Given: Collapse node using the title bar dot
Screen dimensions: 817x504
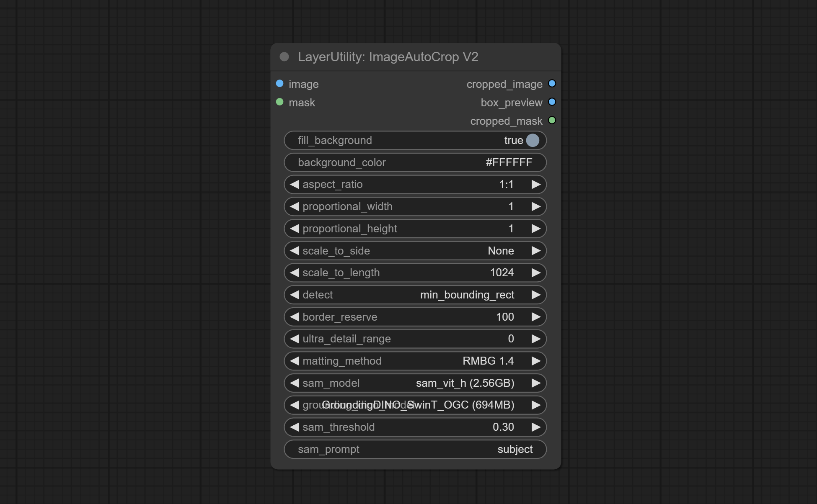Looking at the screenshot, I should (x=284, y=57).
